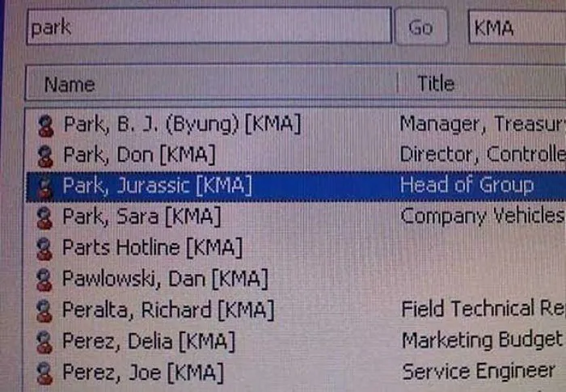This screenshot has width=566, height=392.
Task: Select 'Park, Jurassic [KMA]' entry
Action: [158, 186]
